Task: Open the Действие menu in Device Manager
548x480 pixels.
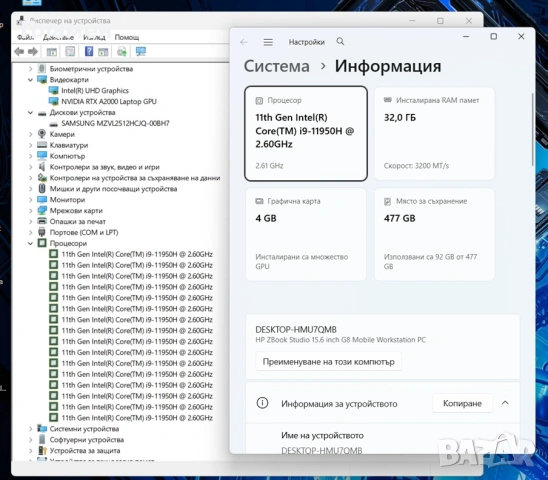Action: [x=58, y=37]
